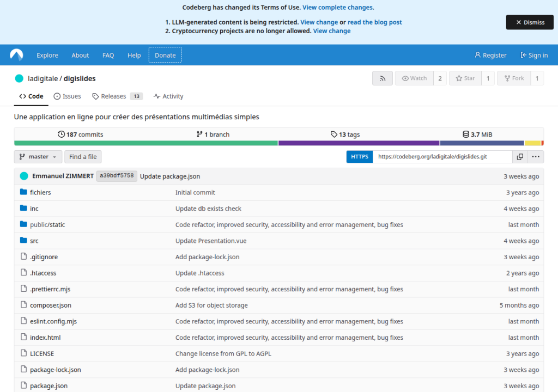Click the public/static folder icon
Viewport: 558px width, 392px height.
(x=23, y=224)
